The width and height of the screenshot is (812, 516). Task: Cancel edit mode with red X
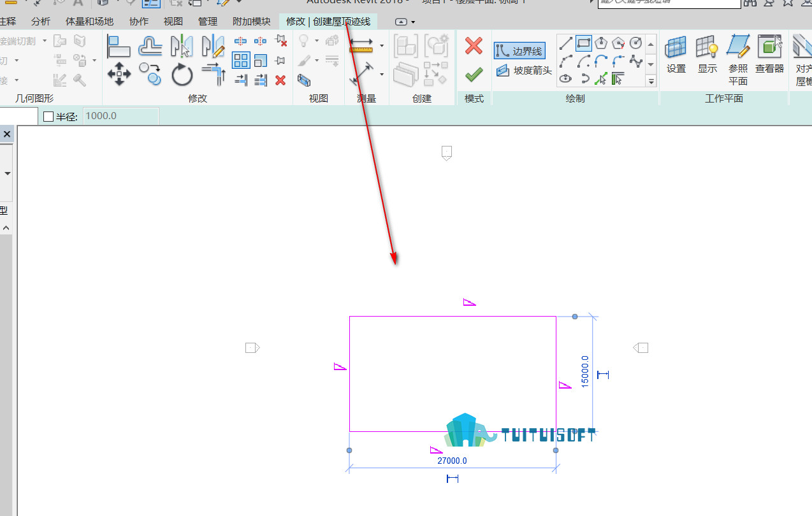point(474,46)
